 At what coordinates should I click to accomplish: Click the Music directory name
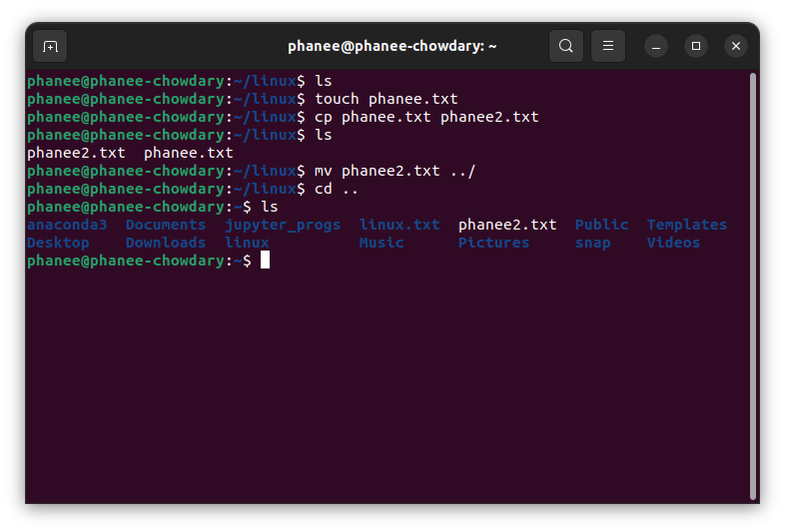[x=382, y=243]
